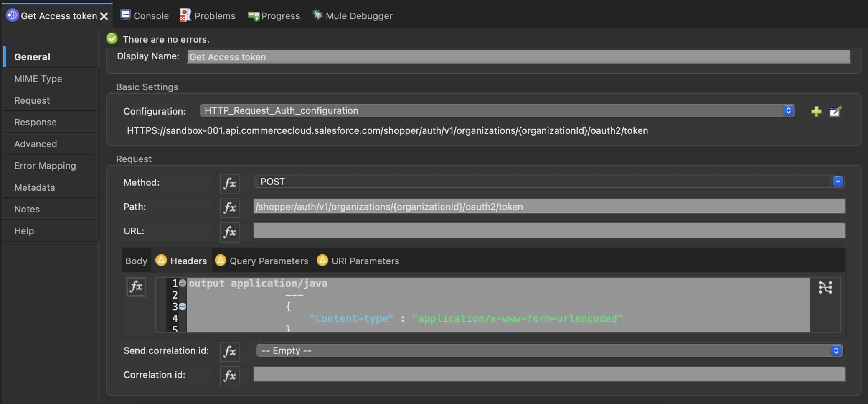Viewport: 868px width, 404px height.
Task: Click the HTTPS sandbox URL text
Action: coord(387,130)
